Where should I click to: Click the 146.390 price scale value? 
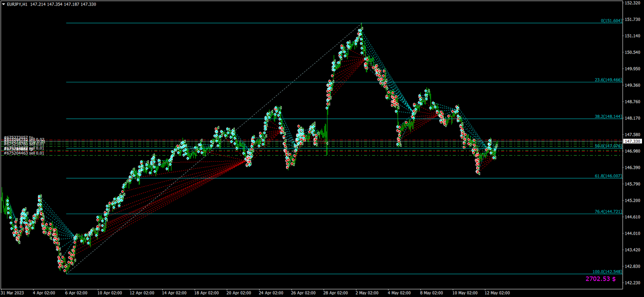point(632,168)
